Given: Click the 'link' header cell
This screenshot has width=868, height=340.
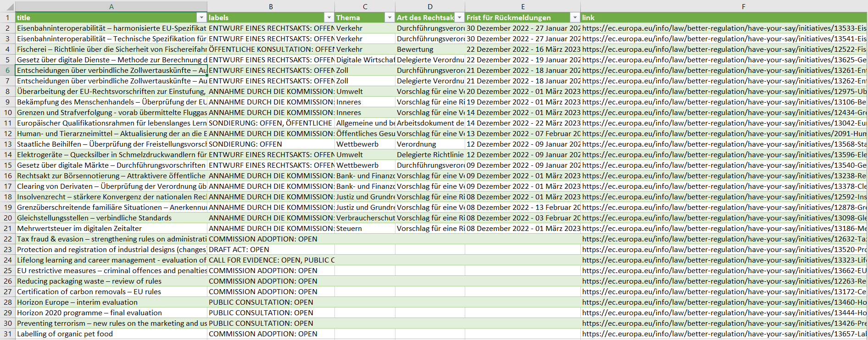Looking at the screenshot, I should point(724,17).
